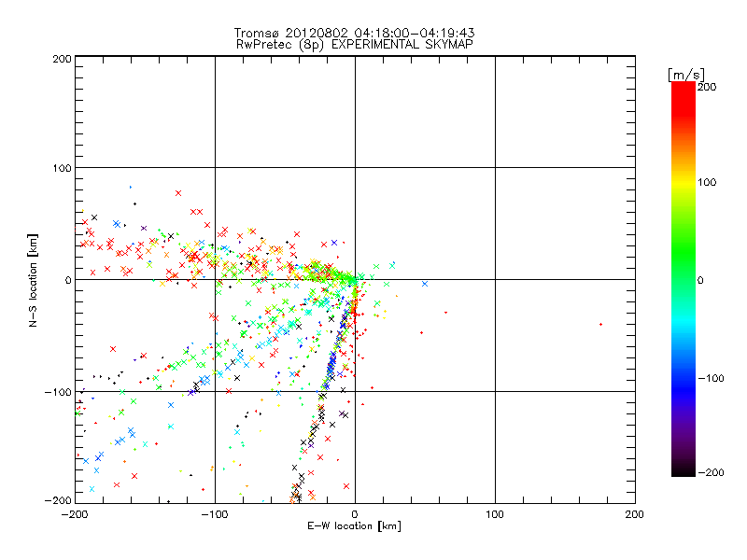
Task: Click the 0 tick label on N-S axis
Action: [68, 280]
